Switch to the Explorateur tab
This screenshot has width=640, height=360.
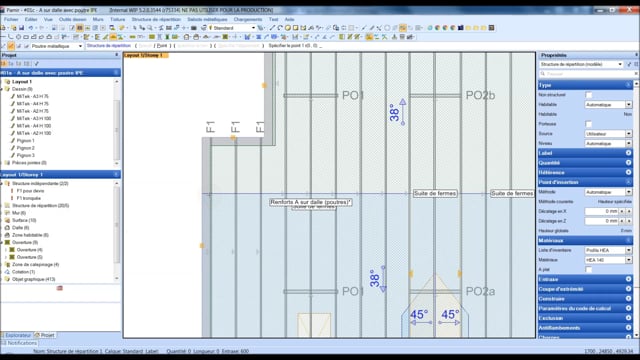pos(16,335)
